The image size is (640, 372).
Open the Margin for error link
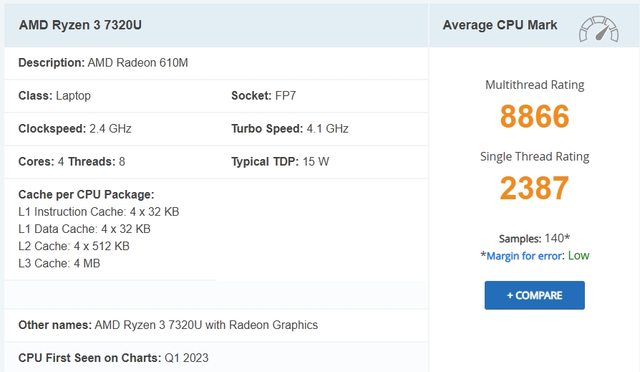coord(524,256)
